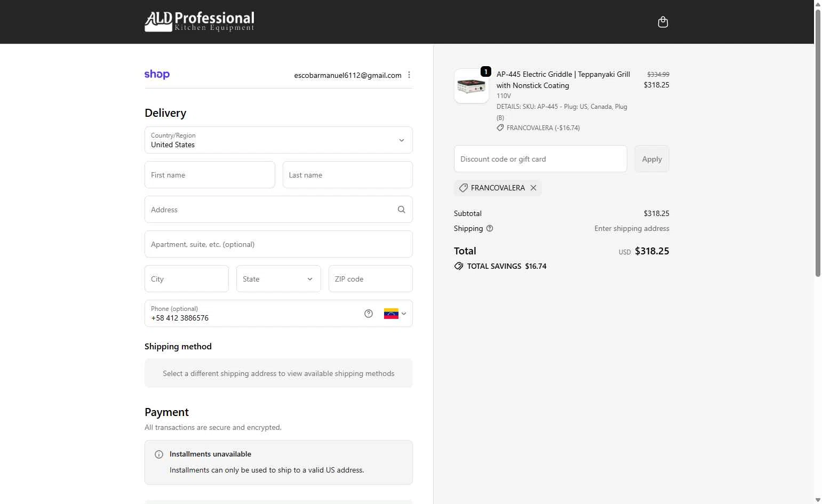
Task: Click the Apply discount button
Action: tap(652, 159)
